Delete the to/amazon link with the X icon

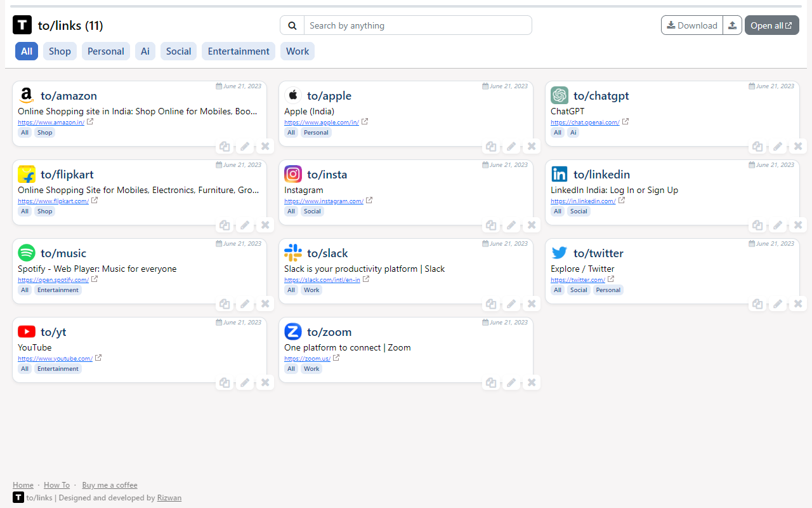pos(265,147)
